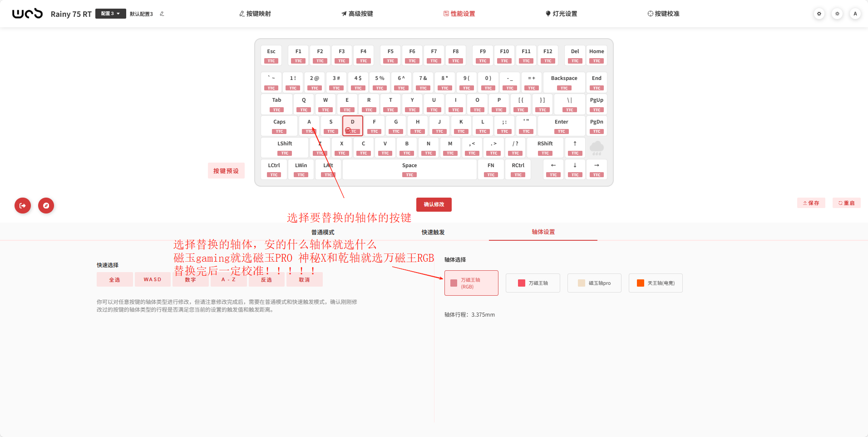Select the RCtrl key
The image size is (868, 437).
(x=518, y=169)
